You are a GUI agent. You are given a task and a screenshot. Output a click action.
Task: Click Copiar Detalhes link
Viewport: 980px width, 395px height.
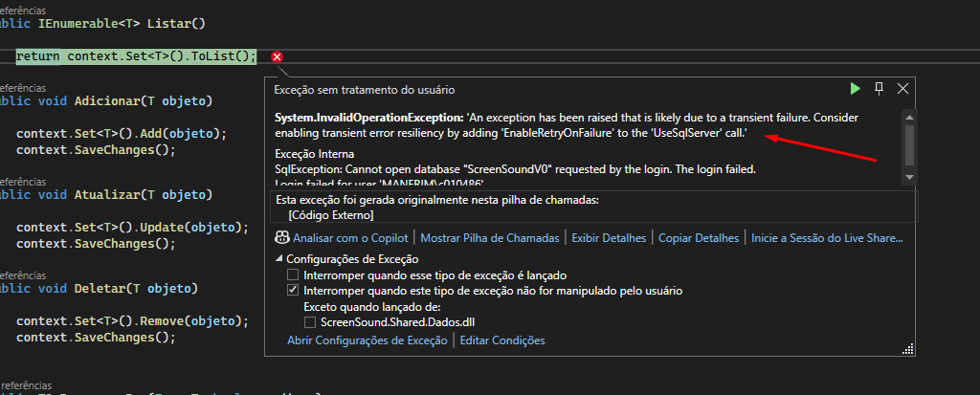(699, 237)
